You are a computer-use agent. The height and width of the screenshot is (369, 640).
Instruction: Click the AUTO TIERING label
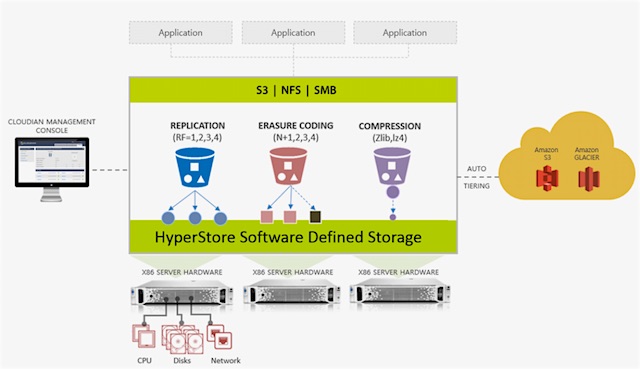point(476,177)
